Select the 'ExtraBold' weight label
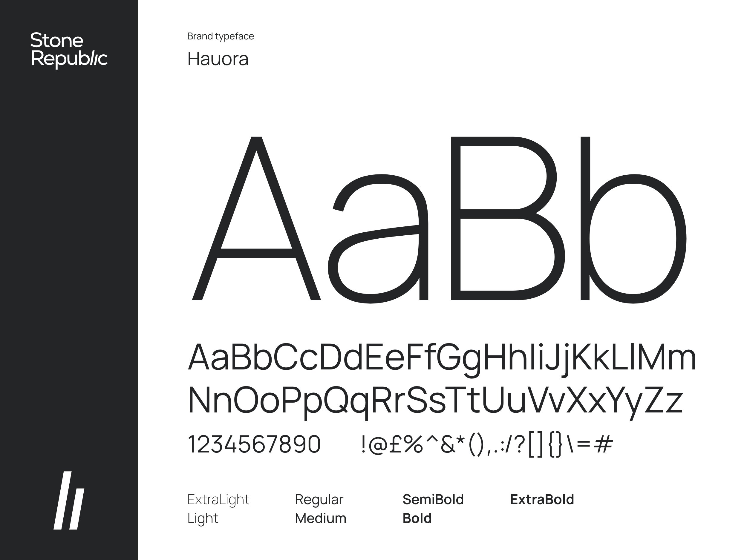The height and width of the screenshot is (560, 747). 542,499
